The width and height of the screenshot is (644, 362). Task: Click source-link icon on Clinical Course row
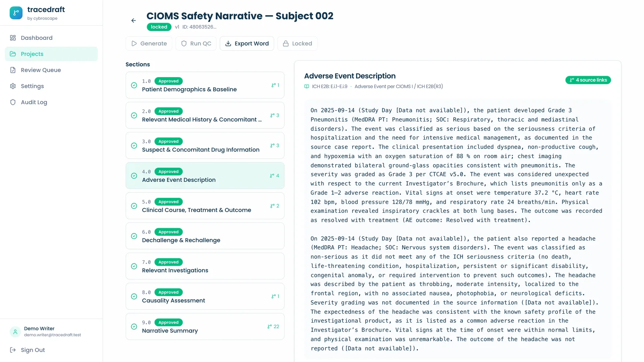click(272, 206)
